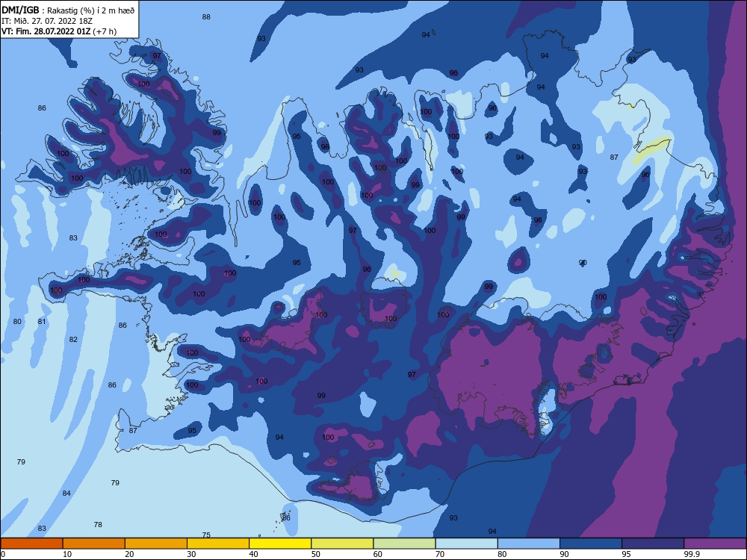This screenshot has width=747, height=560.
Task: Click the humidity value 75 on the map
Action: point(206,535)
